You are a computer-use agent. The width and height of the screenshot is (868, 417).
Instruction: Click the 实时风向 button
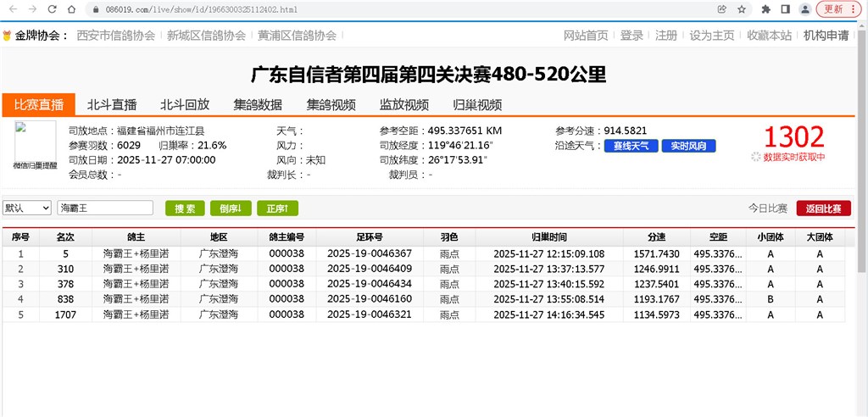[x=688, y=146]
